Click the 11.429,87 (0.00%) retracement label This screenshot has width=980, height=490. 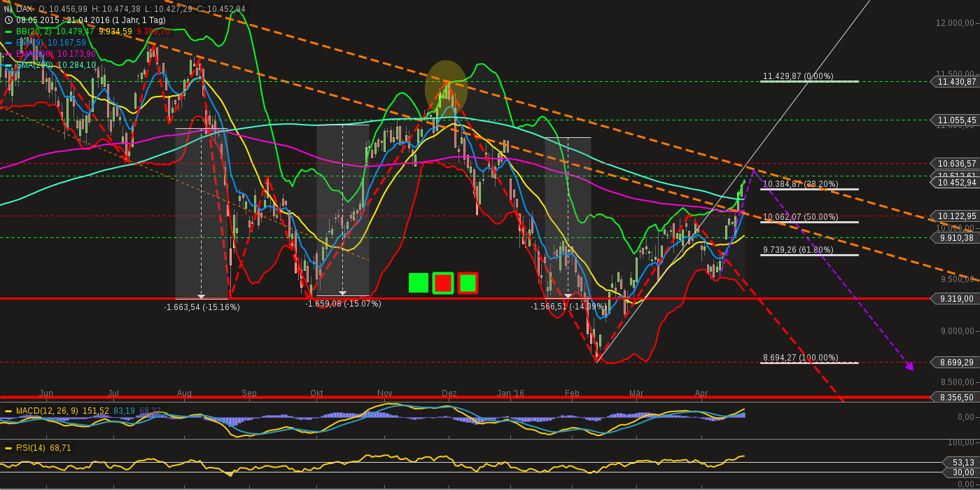(x=798, y=74)
